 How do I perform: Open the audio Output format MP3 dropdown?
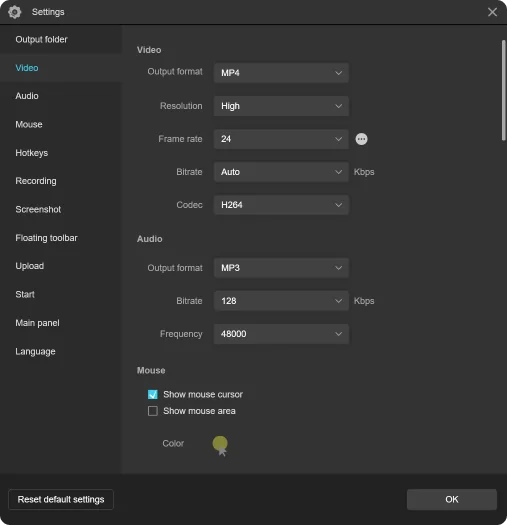click(281, 268)
